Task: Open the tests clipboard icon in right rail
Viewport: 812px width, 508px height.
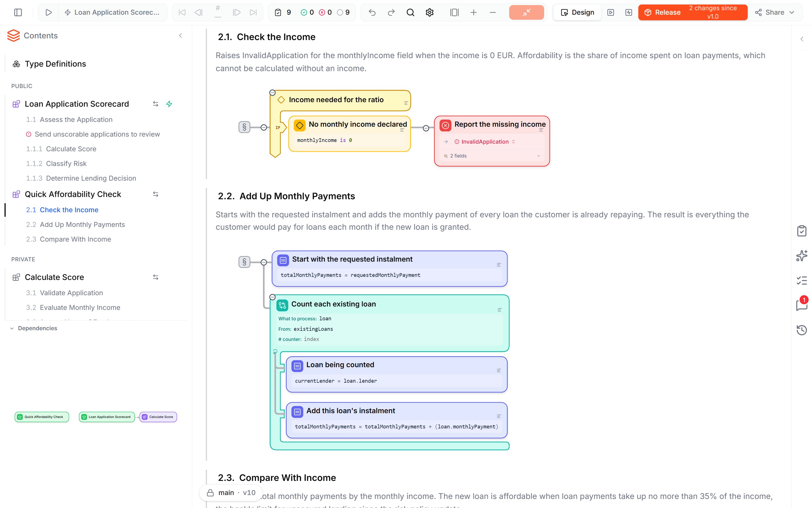Action: [802, 231]
